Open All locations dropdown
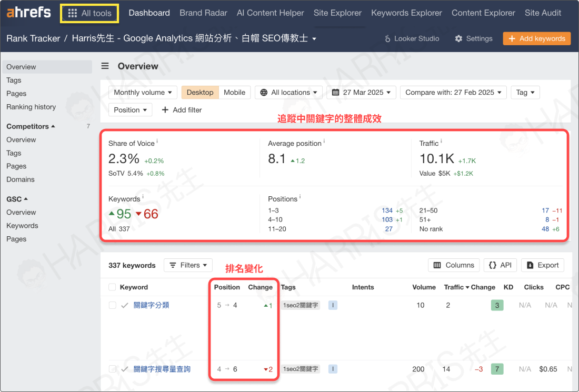Viewport: 579px width, 392px height. (x=288, y=92)
